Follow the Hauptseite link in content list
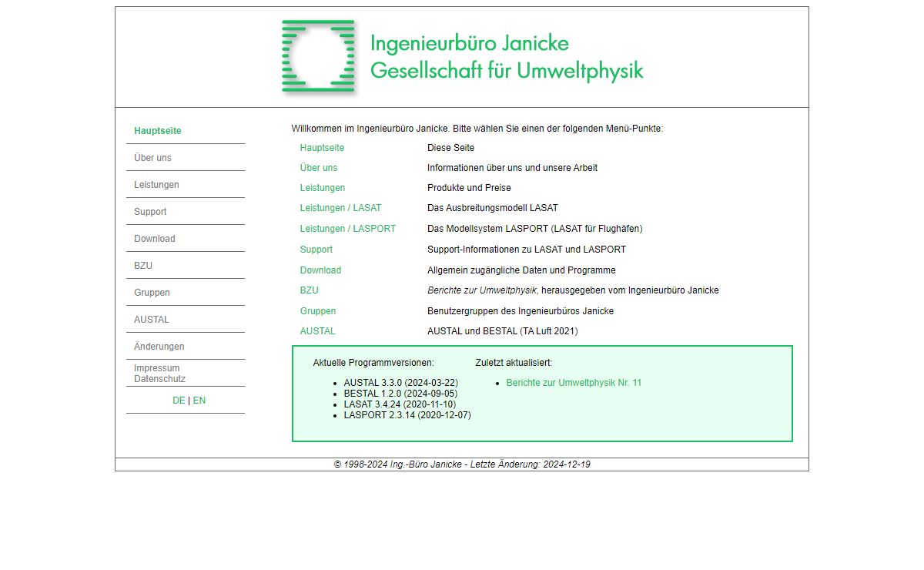 pos(322,148)
